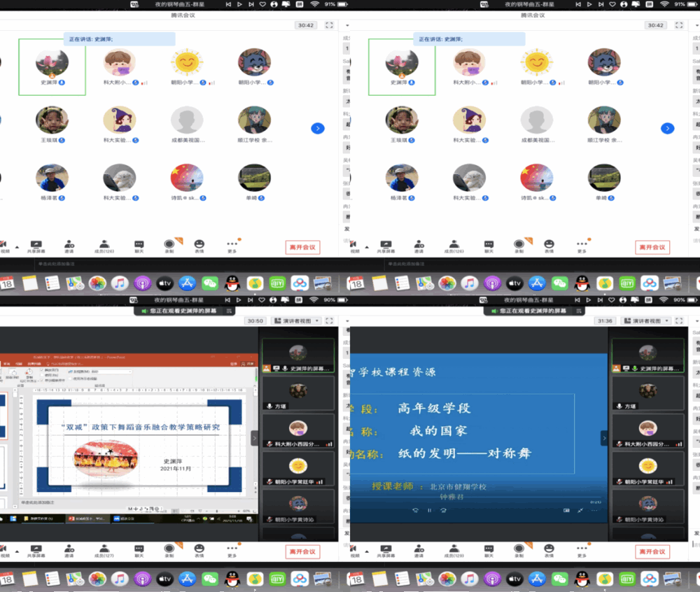700x592 pixels.
Task: Click 离开会议 in the 31:36 meeting
Action: pos(652,551)
